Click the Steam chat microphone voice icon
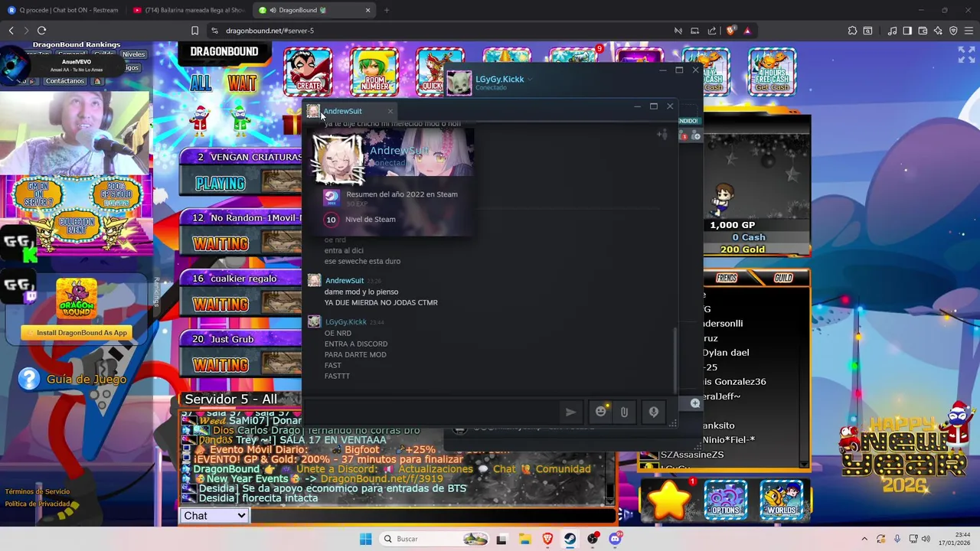 pos(653,412)
